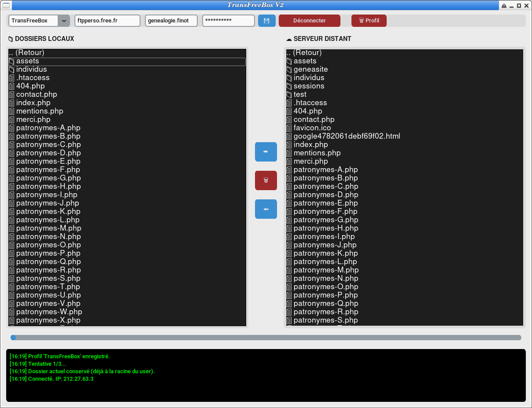Select remote patronymes-S.php file
Image resolution: width=532 pixels, height=408 pixels.
pos(405,320)
